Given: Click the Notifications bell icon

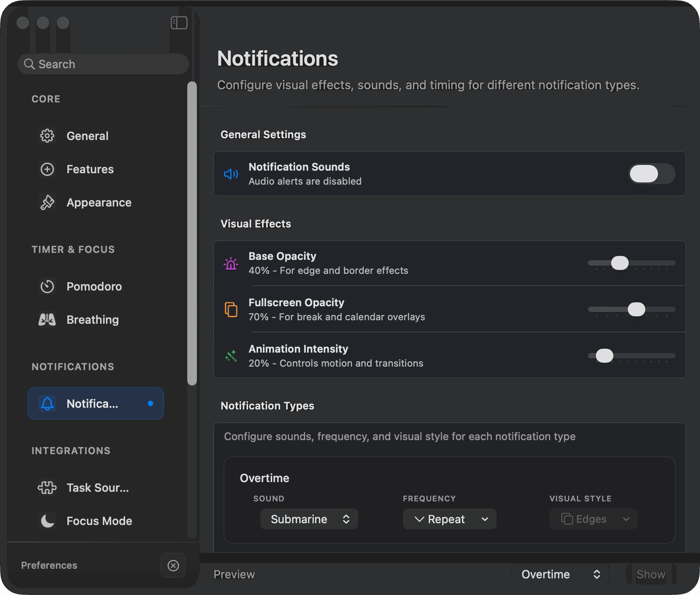Looking at the screenshot, I should pos(47,403).
